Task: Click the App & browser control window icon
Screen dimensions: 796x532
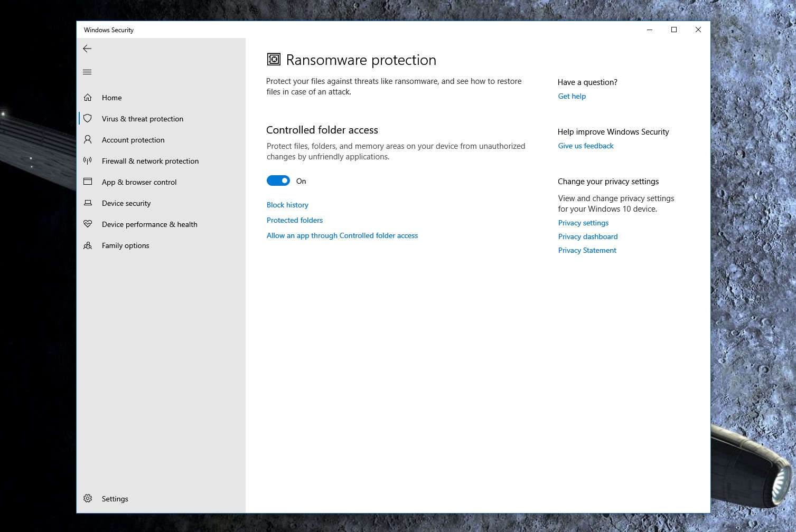Action: click(88, 182)
